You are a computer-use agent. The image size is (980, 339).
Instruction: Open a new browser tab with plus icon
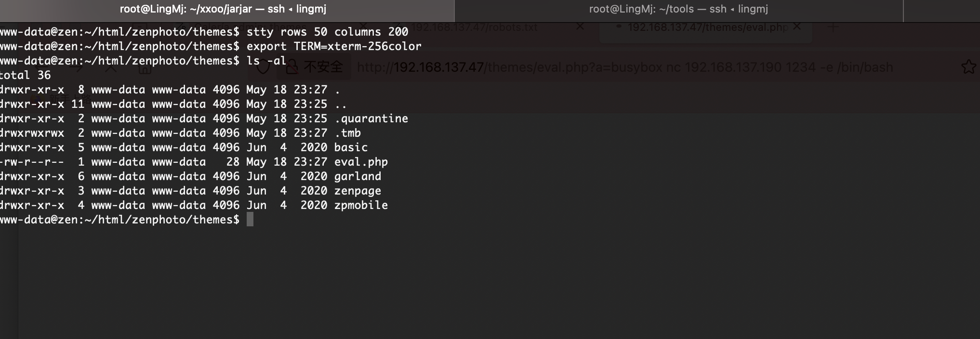(x=833, y=27)
